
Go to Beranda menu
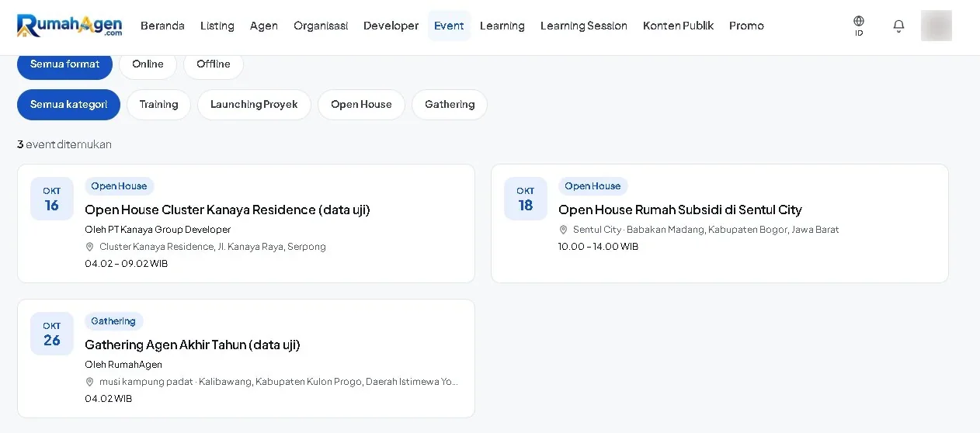[x=162, y=26]
